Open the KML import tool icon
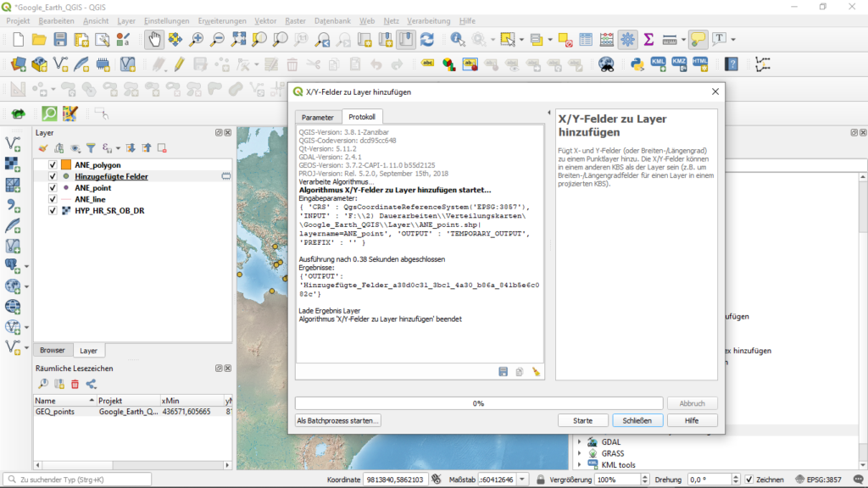This screenshot has height=488, width=868. 658,64
